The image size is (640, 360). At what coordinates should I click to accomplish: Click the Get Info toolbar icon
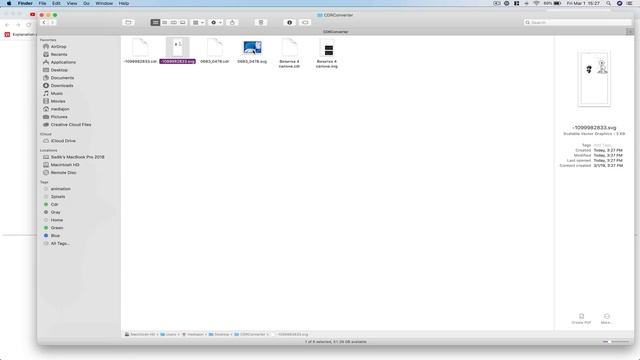[289, 22]
